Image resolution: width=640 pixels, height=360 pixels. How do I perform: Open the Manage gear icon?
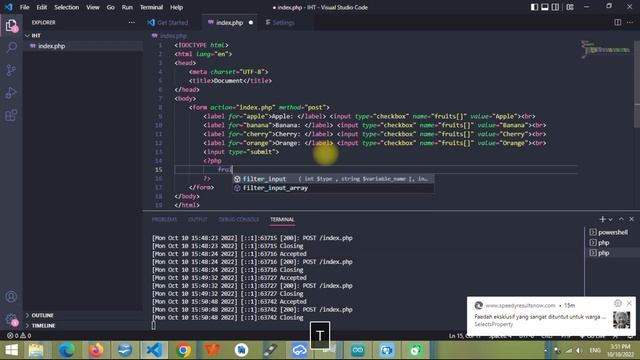point(11,320)
